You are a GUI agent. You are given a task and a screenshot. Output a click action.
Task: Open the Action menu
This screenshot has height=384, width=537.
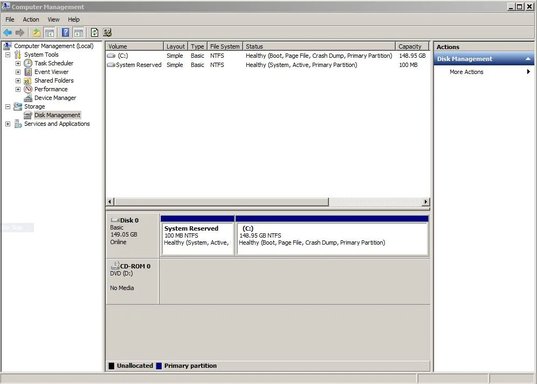(31, 20)
